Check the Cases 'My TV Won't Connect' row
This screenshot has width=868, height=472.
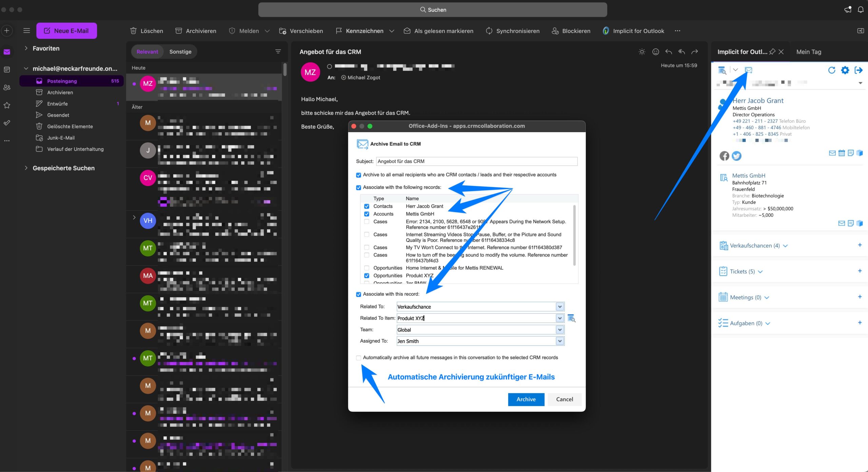pos(367,248)
